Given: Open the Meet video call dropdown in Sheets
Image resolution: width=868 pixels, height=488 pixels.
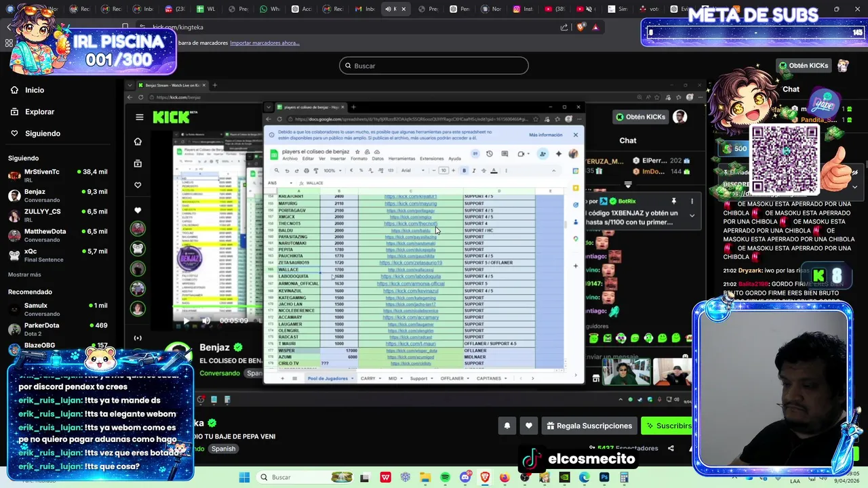Looking at the screenshot, I should (528, 154).
